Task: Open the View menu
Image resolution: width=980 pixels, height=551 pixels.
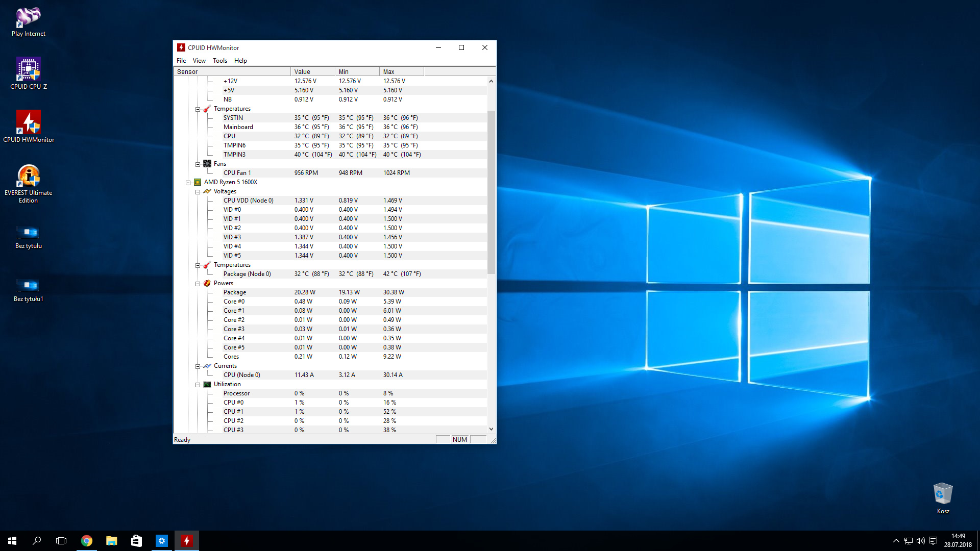Action: pyautogui.click(x=199, y=61)
